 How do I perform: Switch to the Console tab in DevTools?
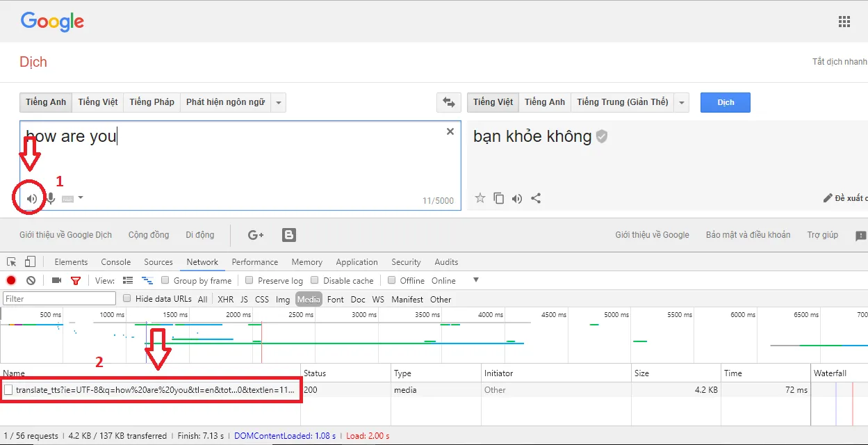[115, 262]
